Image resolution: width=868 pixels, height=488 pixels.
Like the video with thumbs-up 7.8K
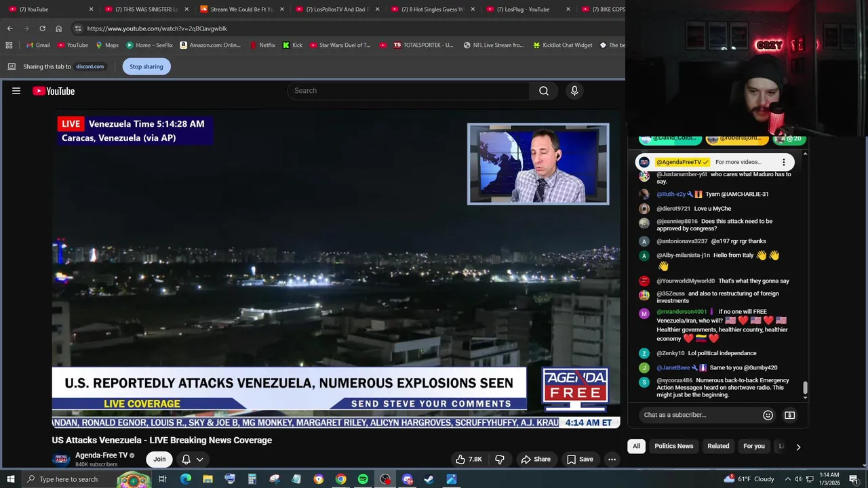click(x=469, y=460)
